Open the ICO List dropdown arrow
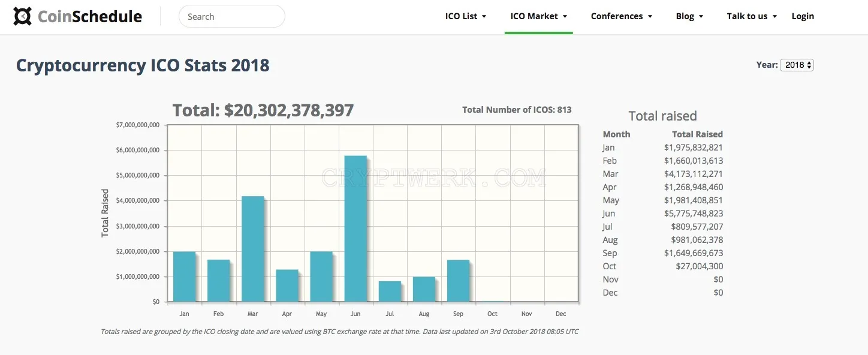This screenshot has height=355, width=868. 484,17
